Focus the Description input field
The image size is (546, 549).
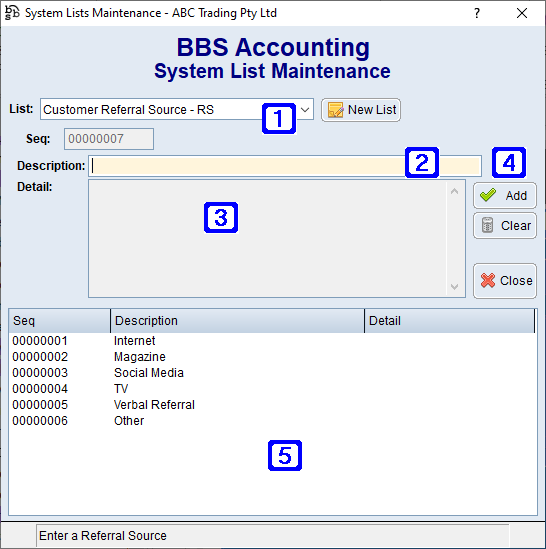click(x=285, y=166)
